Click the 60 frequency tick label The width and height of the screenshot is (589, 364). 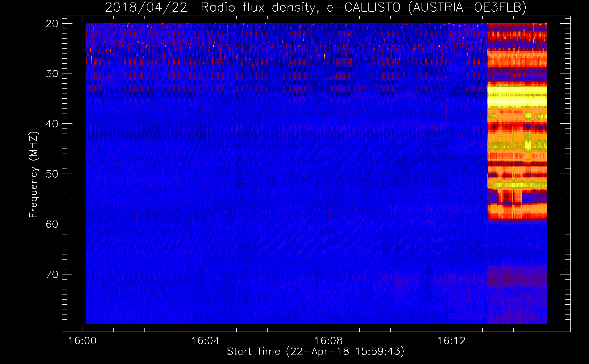coord(52,224)
